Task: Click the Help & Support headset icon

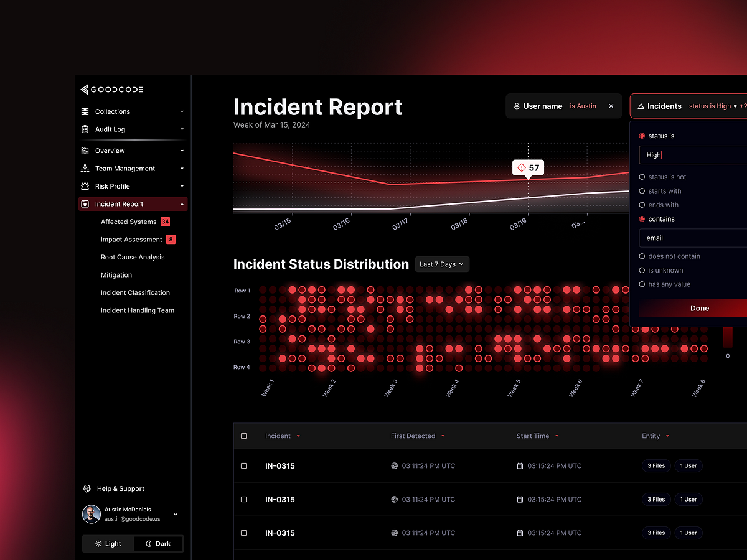Action: click(87, 489)
